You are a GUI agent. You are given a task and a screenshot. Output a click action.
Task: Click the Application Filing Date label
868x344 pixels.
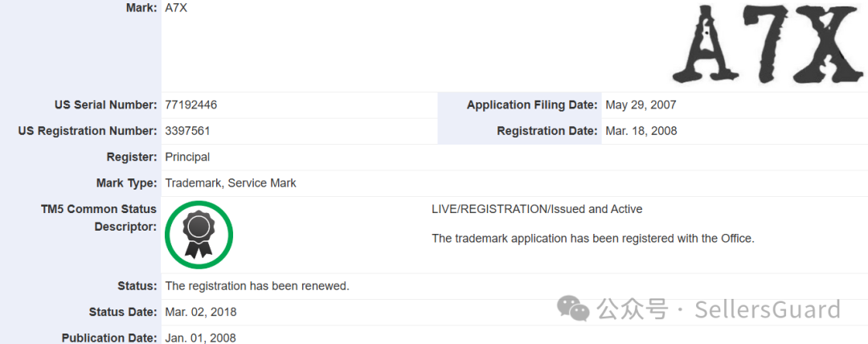click(x=532, y=104)
